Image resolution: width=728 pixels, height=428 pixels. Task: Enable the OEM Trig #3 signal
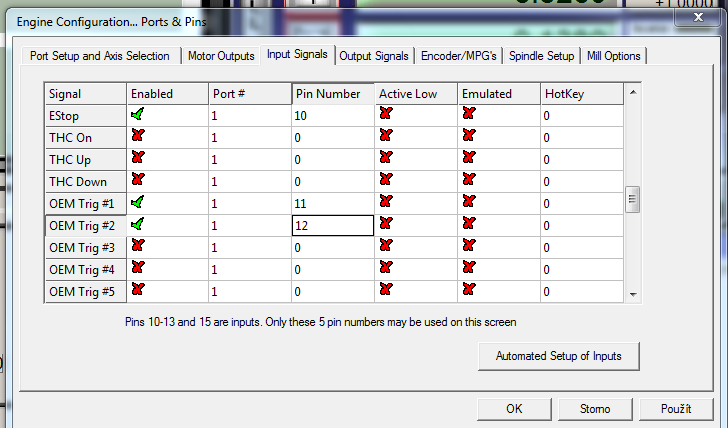click(x=138, y=246)
